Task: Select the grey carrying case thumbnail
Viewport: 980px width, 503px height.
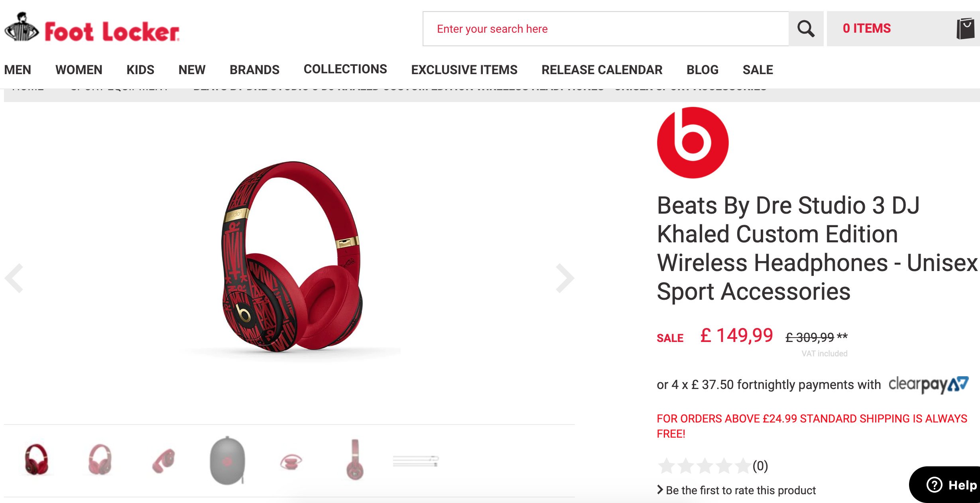Action: click(x=227, y=460)
